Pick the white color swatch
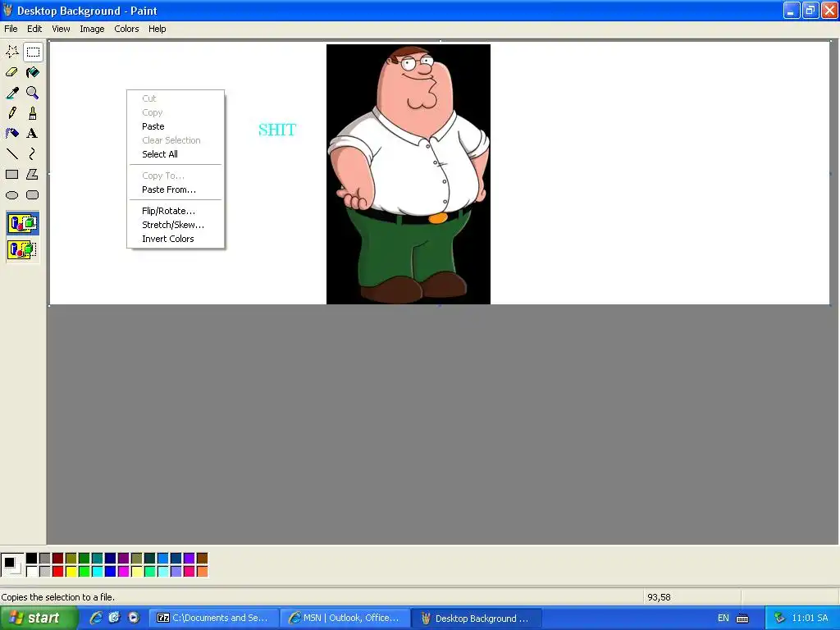The height and width of the screenshot is (630, 840). 32,572
